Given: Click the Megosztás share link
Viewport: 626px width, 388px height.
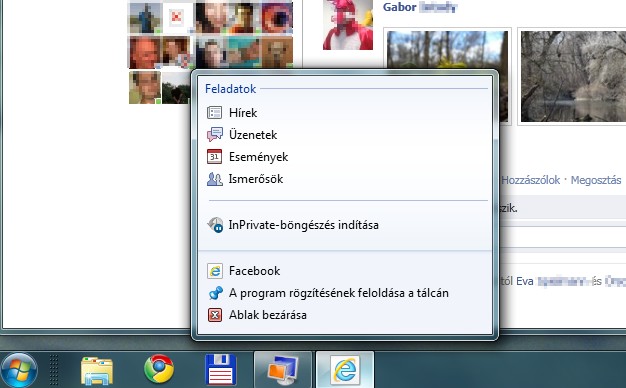Looking at the screenshot, I should pyautogui.click(x=596, y=180).
